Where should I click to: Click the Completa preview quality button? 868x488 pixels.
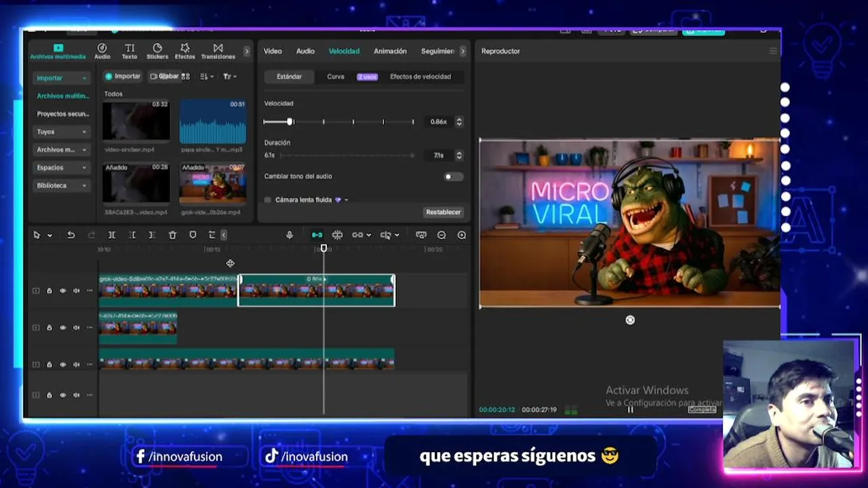(x=702, y=409)
